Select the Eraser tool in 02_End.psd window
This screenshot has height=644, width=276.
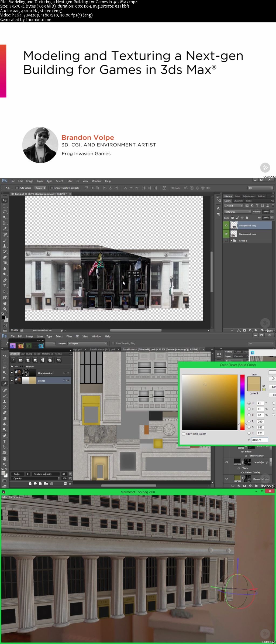point(5,257)
